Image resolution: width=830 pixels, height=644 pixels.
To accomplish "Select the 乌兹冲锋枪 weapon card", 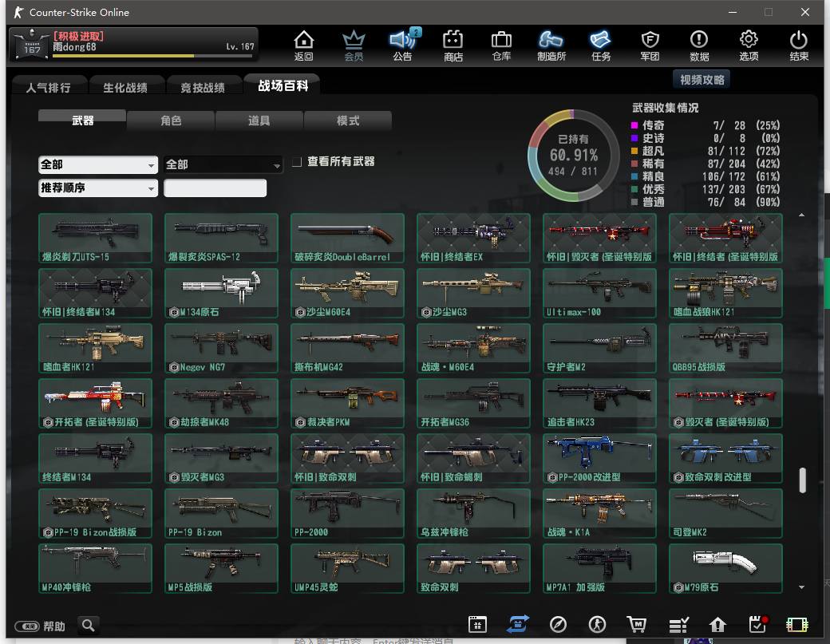I will (x=473, y=513).
